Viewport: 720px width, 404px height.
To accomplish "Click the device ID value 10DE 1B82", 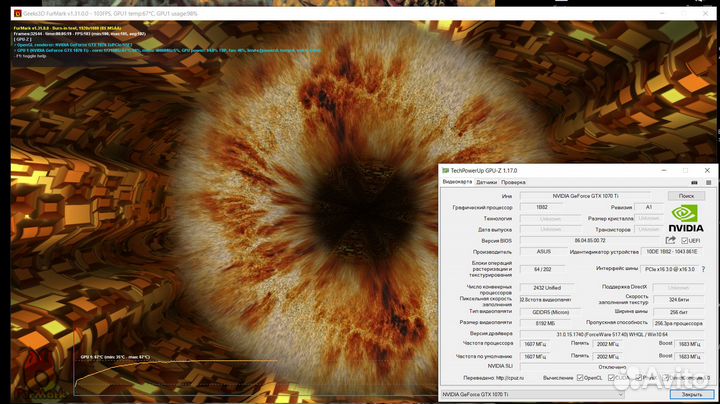I will click(x=672, y=252).
